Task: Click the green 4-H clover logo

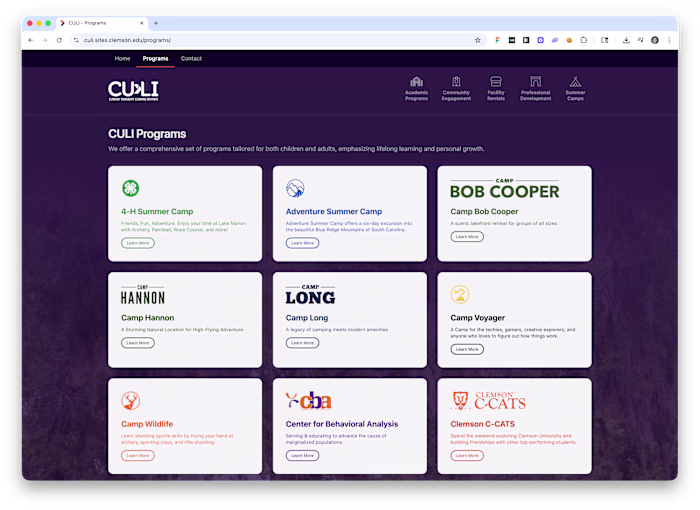Action: tap(130, 188)
